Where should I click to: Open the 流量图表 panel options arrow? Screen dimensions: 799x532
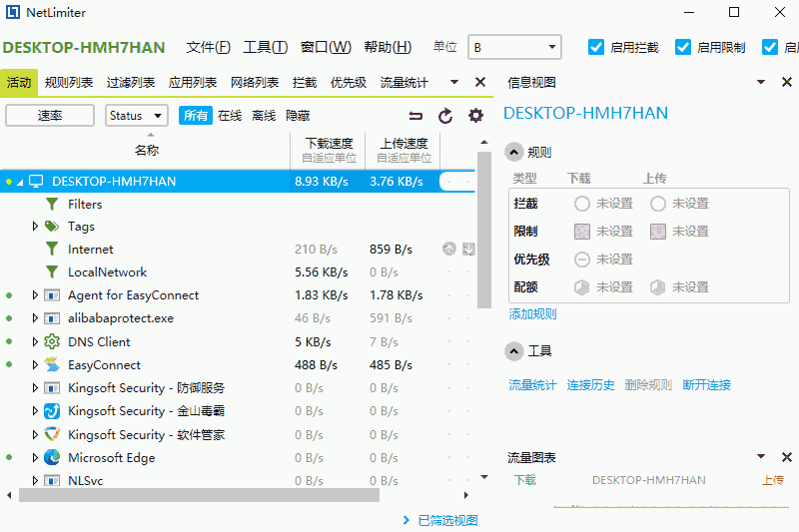click(x=761, y=457)
